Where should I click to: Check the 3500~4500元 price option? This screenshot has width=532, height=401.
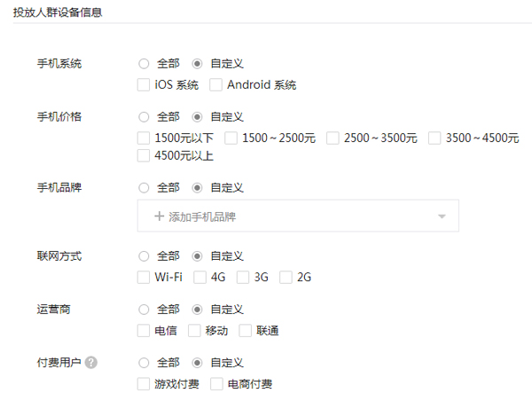coord(434,138)
